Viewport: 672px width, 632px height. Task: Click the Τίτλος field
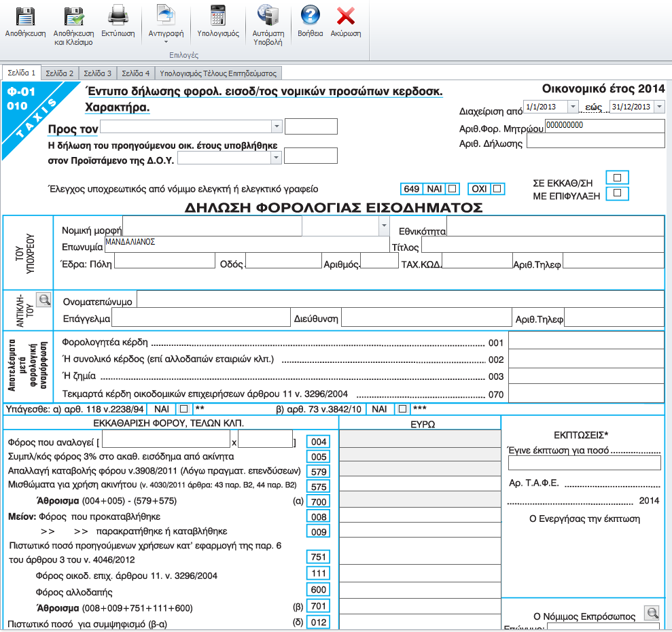point(543,245)
